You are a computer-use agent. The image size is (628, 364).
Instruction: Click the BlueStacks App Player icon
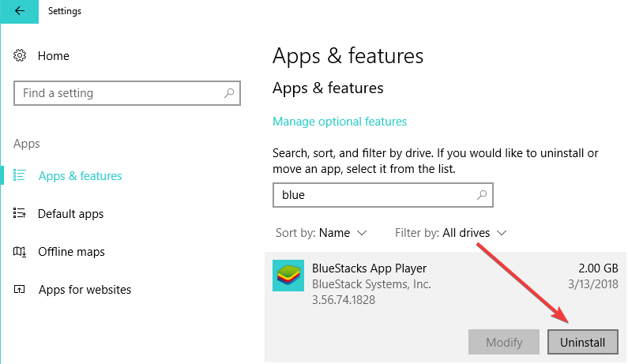point(288,276)
